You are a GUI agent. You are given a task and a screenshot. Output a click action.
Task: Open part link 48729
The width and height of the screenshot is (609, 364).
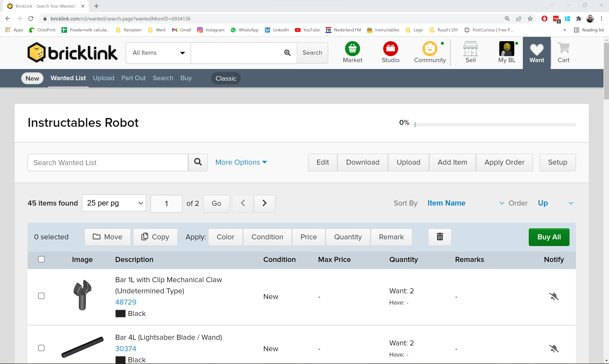coord(126,302)
